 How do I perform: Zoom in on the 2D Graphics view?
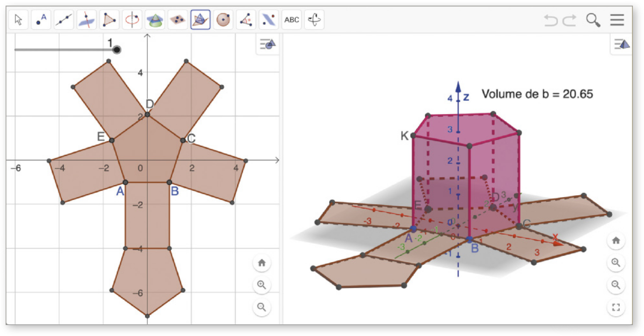click(262, 285)
